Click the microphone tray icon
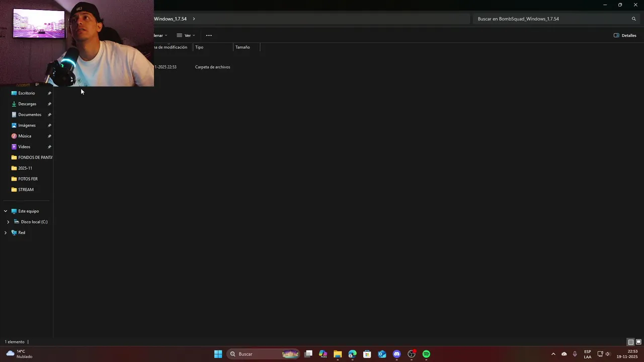The width and height of the screenshot is (644, 362). pyautogui.click(x=575, y=354)
